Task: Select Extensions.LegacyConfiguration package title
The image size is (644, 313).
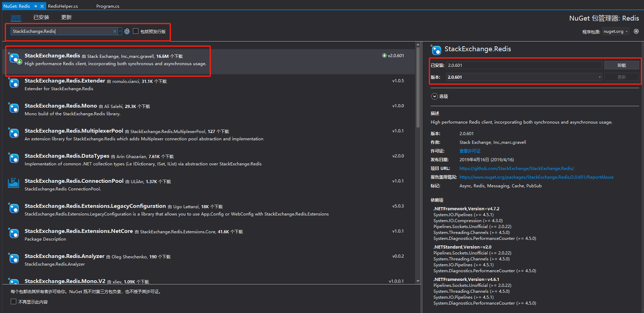Action: [x=95, y=206]
